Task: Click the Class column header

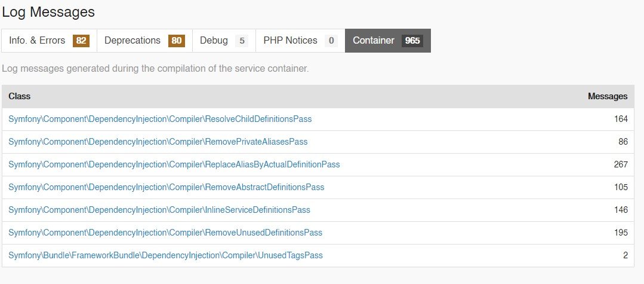Action: click(20, 96)
